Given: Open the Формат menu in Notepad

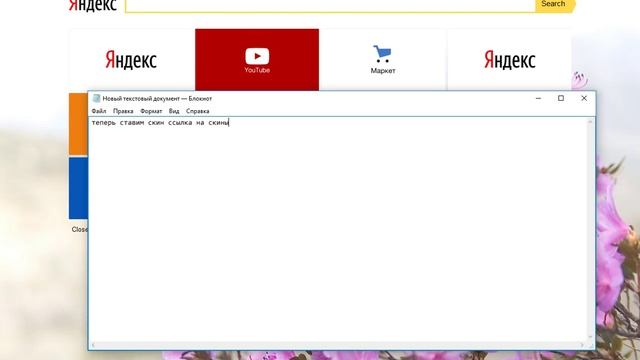Looking at the screenshot, I should pos(151,111).
